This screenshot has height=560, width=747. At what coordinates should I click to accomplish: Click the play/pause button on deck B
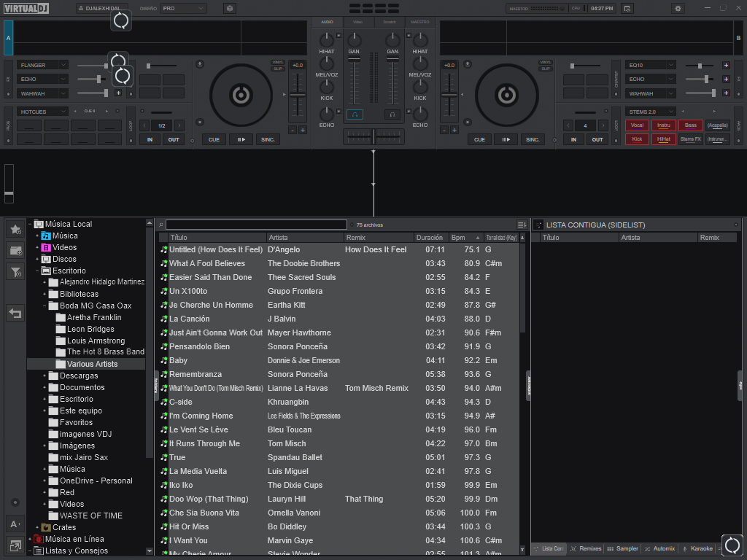tap(506, 139)
